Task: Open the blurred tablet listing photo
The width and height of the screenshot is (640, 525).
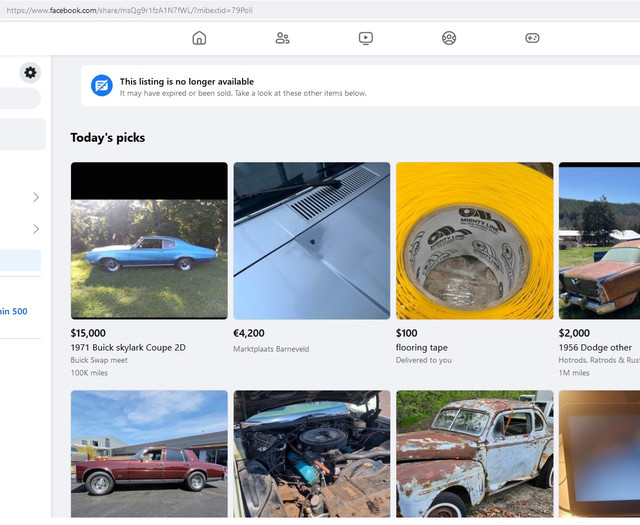Action: pos(599,454)
